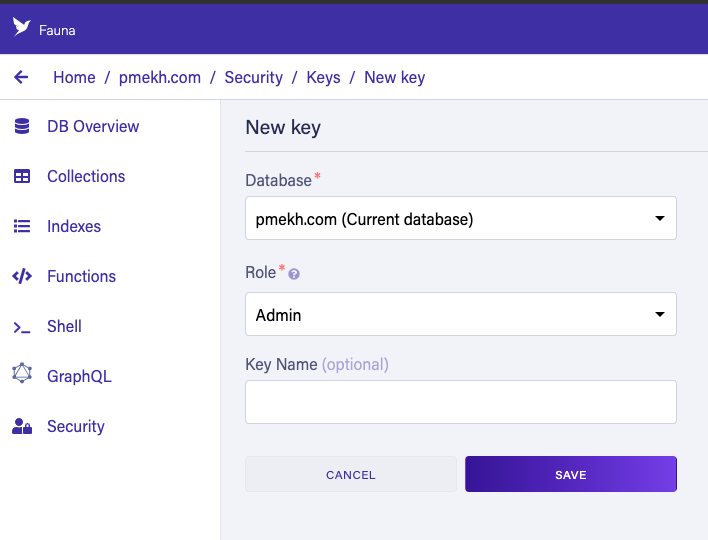Image resolution: width=708 pixels, height=540 pixels.
Task: Click the Indexes list icon
Action: click(x=22, y=226)
